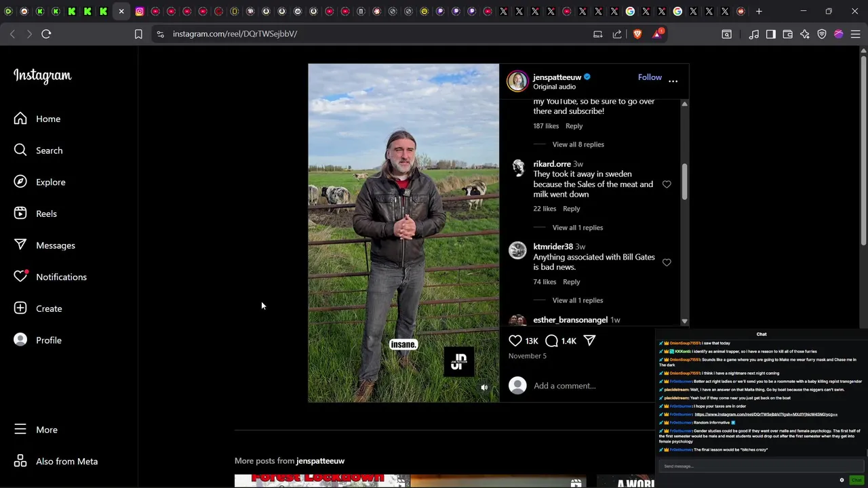This screenshot has height=488, width=868.
Task: Click the share page icon in address bar
Action: (617, 34)
